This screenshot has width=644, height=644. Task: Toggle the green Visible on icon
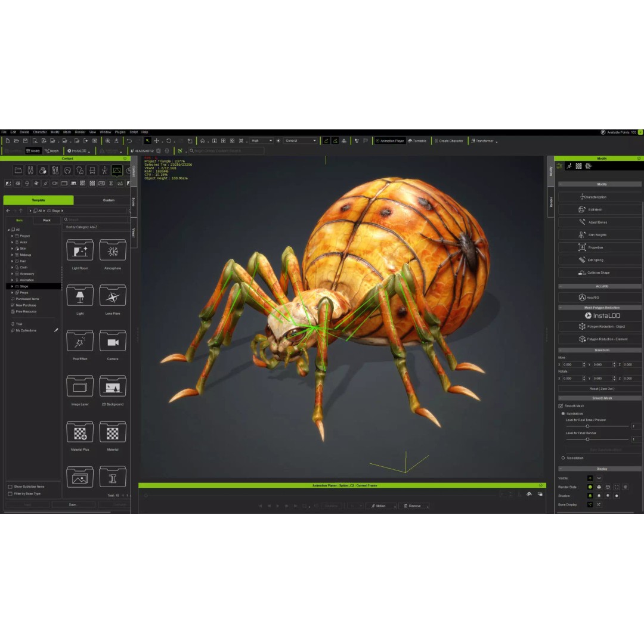tap(590, 478)
